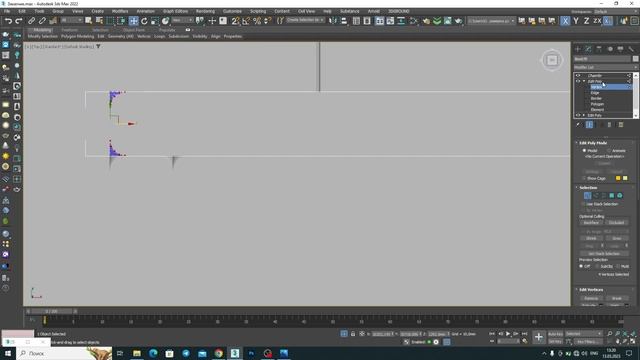Open the Render Setup teapot icon
Image resolution: width=640 pixels, height=360 pixels.
426,21
